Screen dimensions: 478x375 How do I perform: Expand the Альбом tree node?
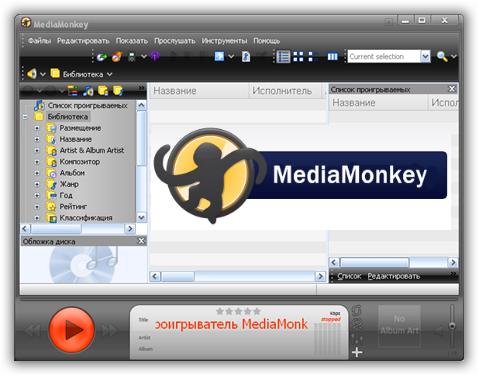[x=37, y=173]
